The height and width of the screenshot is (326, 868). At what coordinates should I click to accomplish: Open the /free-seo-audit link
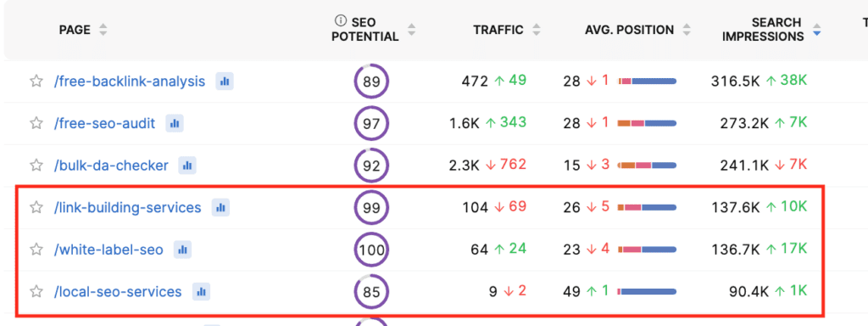[104, 123]
